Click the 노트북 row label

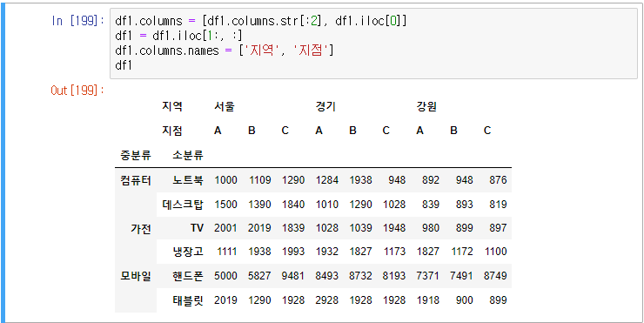tap(188, 180)
